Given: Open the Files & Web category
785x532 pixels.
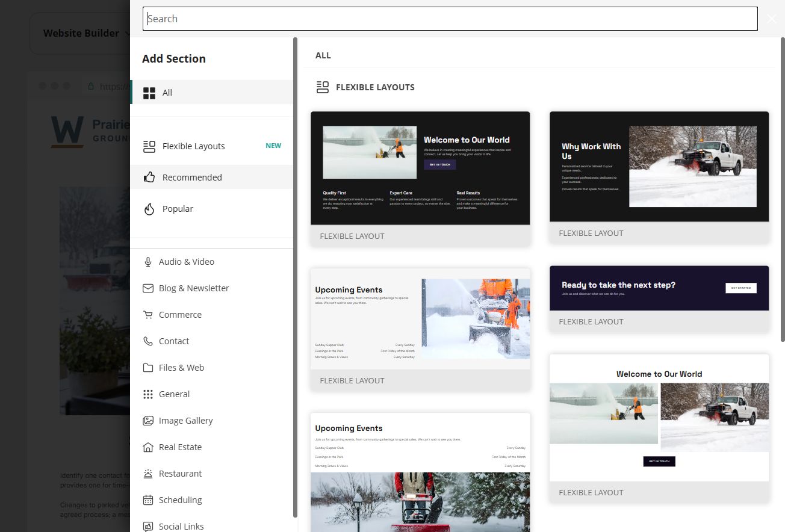Looking at the screenshot, I should pos(212,368).
